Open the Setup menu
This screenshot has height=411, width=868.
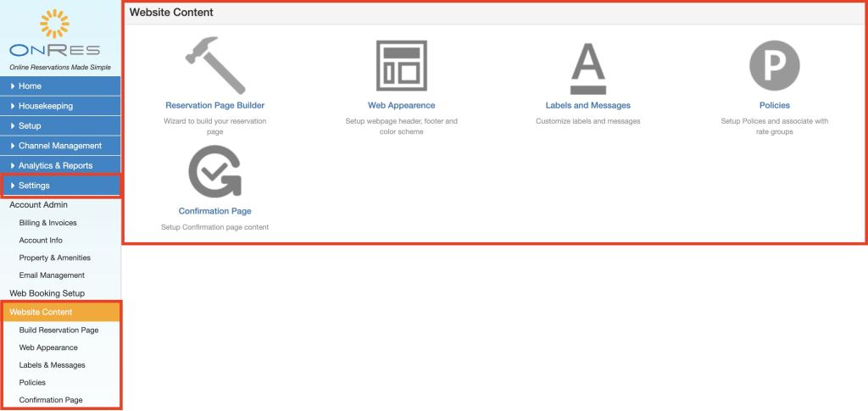click(x=60, y=126)
